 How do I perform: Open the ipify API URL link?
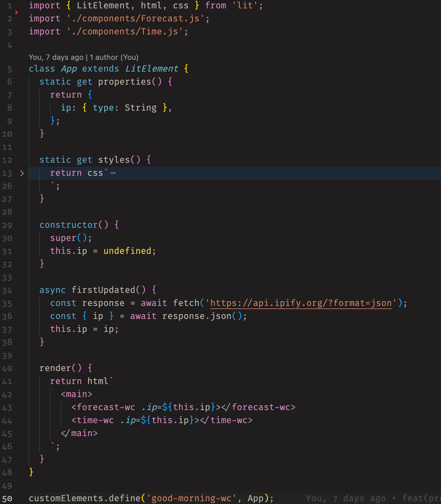click(301, 303)
